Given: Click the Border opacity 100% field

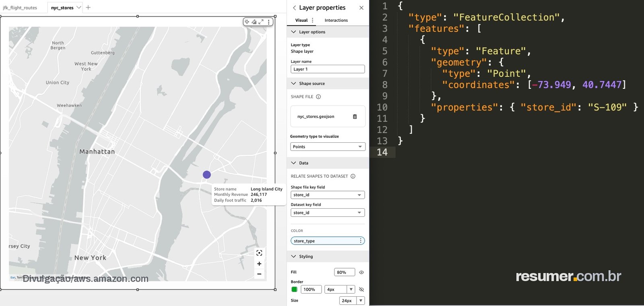Looking at the screenshot, I should coord(311,290).
